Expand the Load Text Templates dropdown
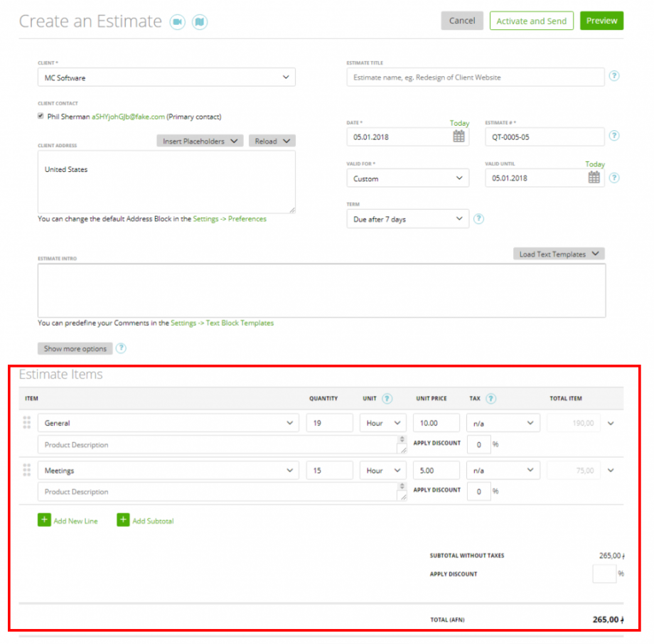 coord(559,254)
